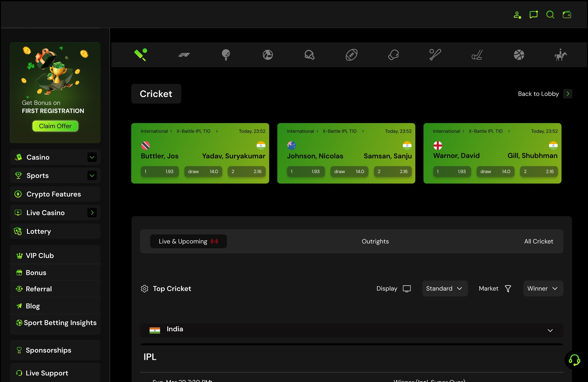This screenshot has height=382, width=588.
Task: Switch to the All Cricket tab
Action: tap(539, 241)
